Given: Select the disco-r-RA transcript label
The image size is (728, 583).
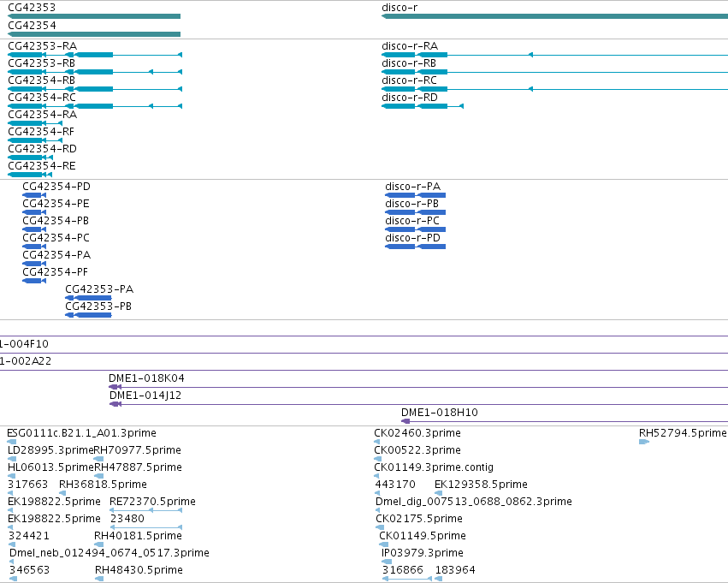Looking at the screenshot, I should click(x=410, y=46).
